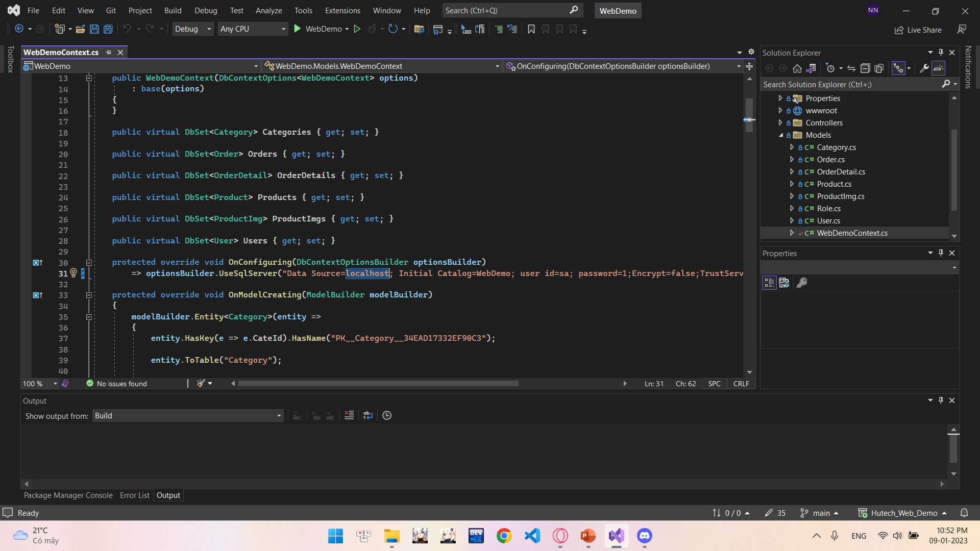Click the editor settings gear icon

[751, 52]
